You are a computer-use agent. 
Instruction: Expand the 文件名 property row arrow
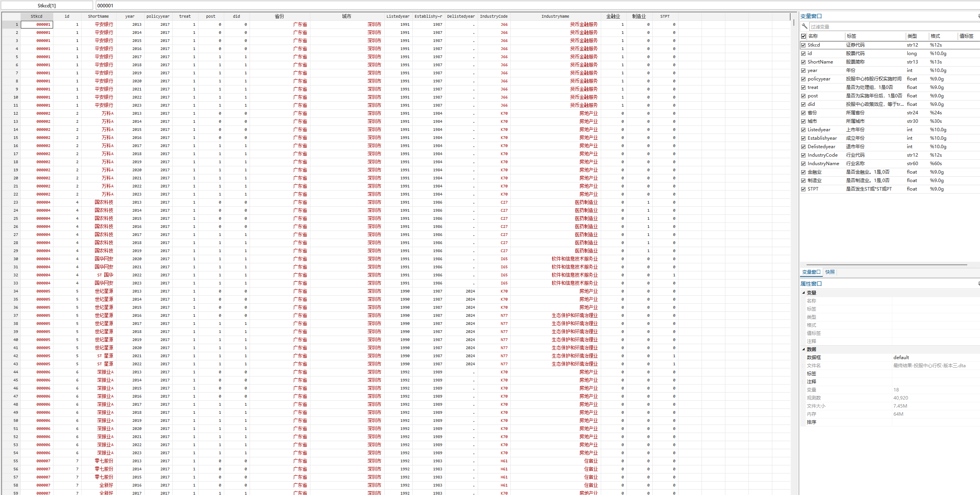pos(803,366)
